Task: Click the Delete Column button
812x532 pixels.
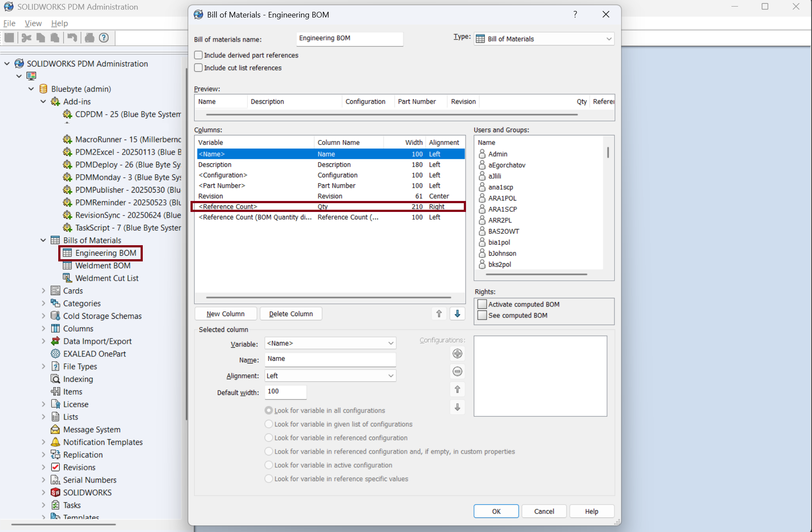Action: coord(291,314)
